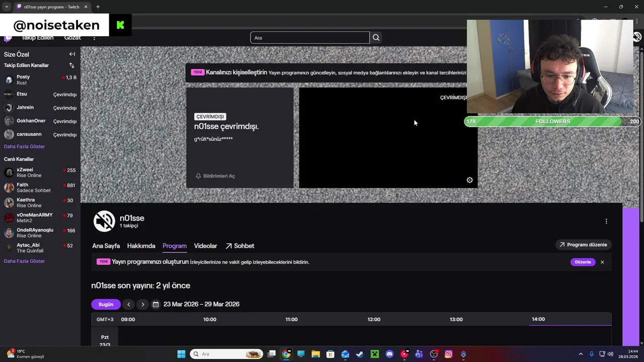Click in the Ara search field

point(310,38)
